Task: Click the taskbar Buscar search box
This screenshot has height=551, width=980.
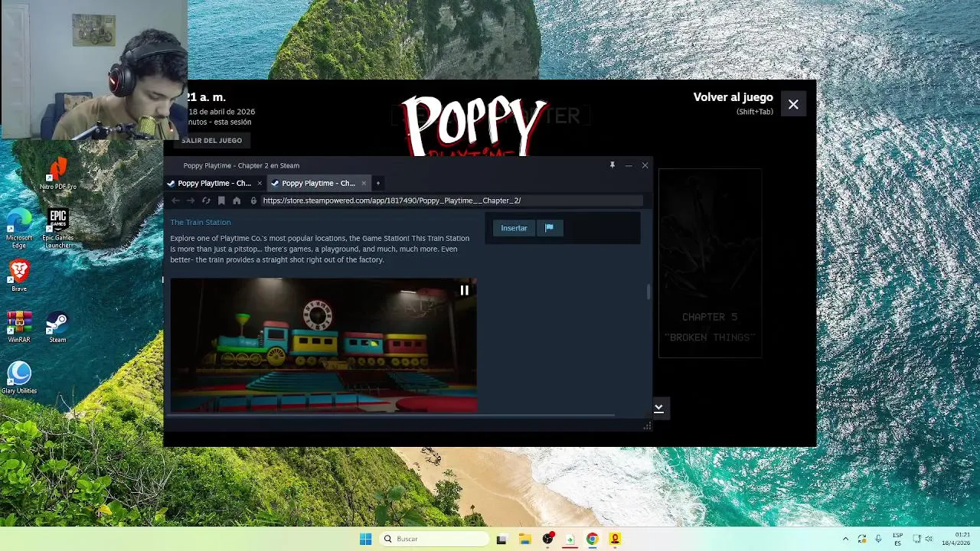Action: click(435, 539)
